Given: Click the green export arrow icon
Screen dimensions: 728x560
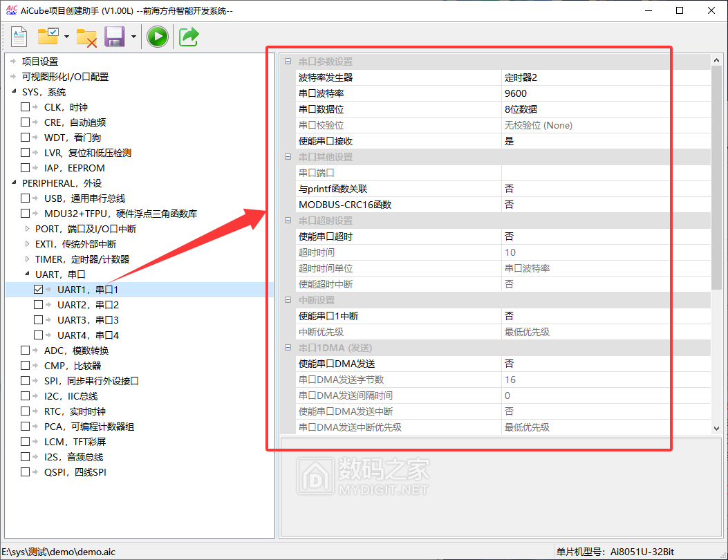Looking at the screenshot, I should coord(189,37).
